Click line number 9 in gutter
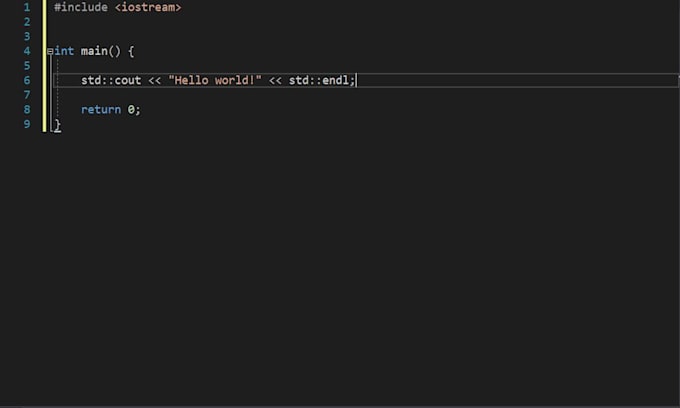The width and height of the screenshot is (680, 408). (x=26, y=124)
